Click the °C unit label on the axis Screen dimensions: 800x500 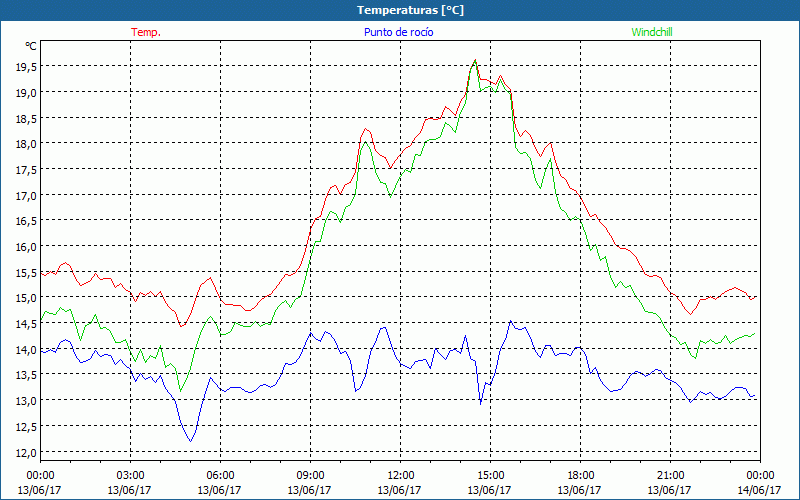pyautogui.click(x=31, y=46)
